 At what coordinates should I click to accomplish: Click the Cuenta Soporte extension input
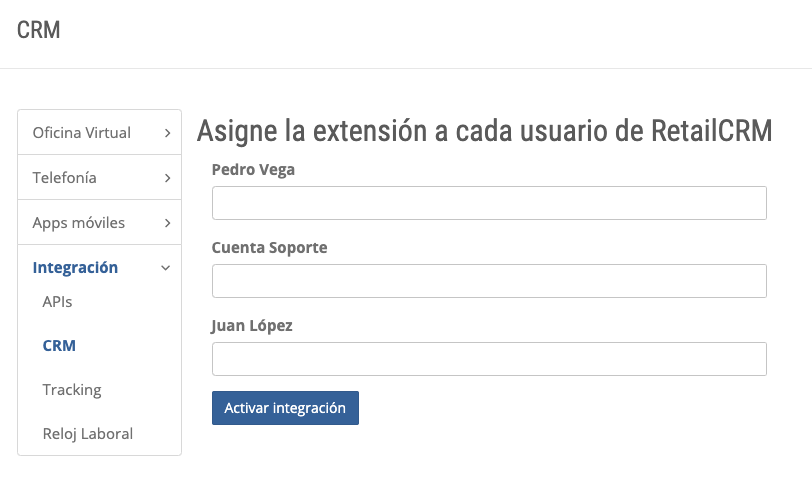(489, 281)
